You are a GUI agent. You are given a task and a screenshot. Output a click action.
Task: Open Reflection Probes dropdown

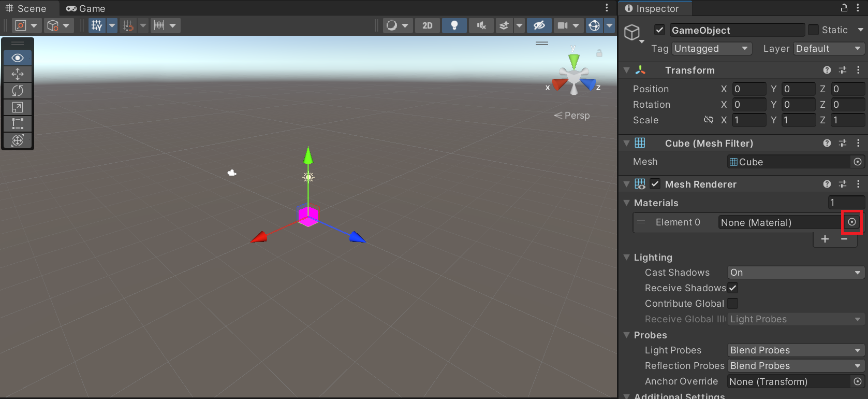pos(796,366)
